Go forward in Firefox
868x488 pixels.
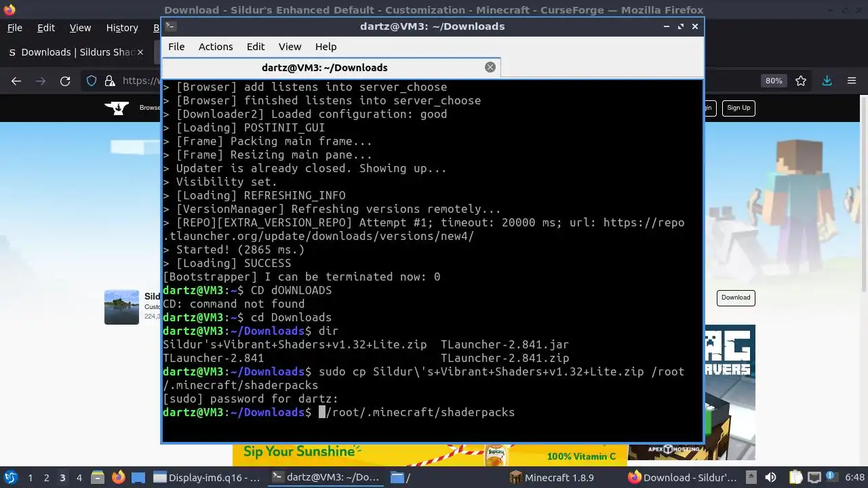(x=41, y=81)
